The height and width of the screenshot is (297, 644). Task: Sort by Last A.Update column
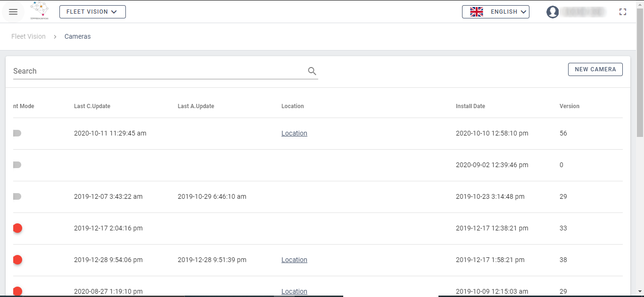[196, 106]
